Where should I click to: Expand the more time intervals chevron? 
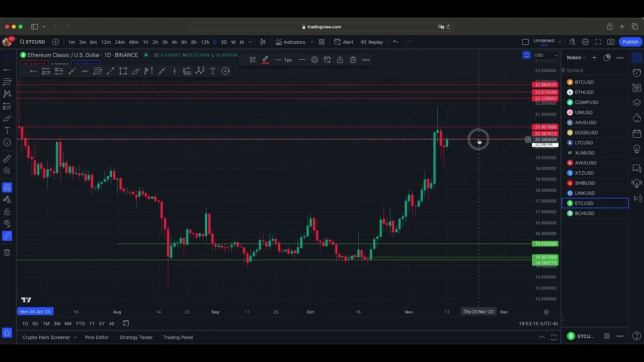[x=250, y=42]
